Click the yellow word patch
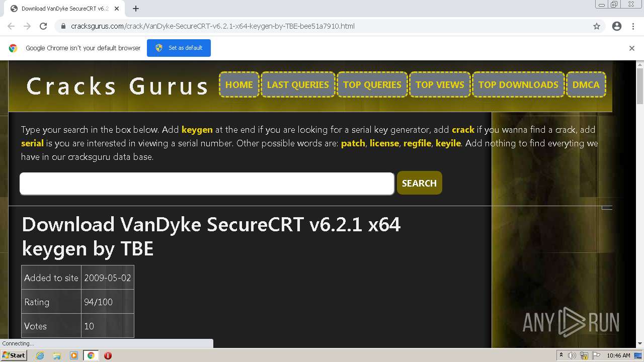 point(353,143)
